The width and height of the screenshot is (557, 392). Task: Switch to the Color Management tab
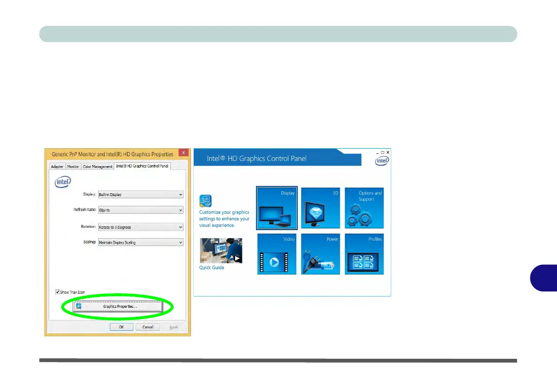98,167
